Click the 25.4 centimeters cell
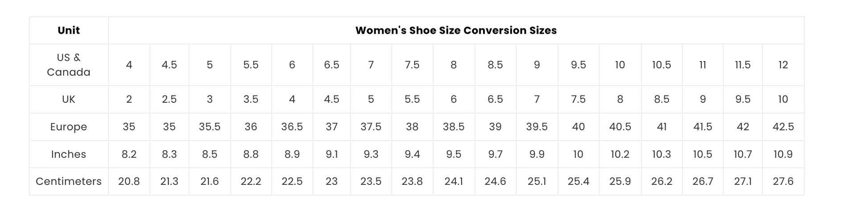This screenshot has width=868, height=221. pos(579,181)
